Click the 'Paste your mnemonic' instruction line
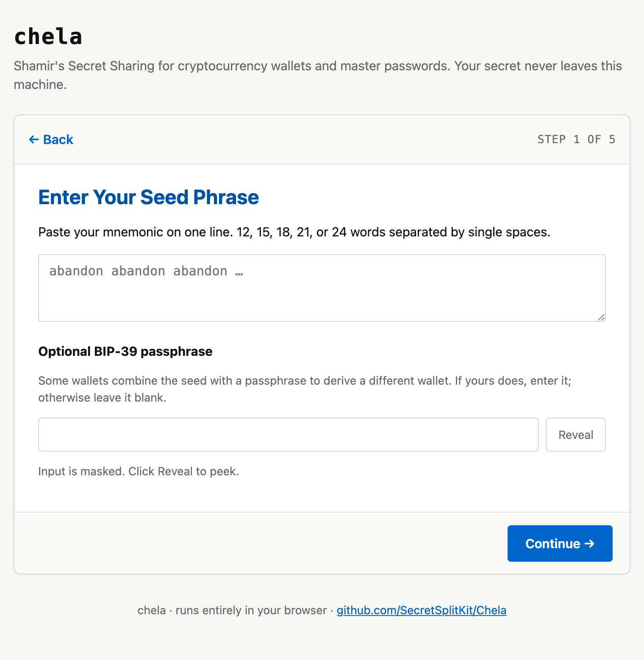 [x=294, y=232]
